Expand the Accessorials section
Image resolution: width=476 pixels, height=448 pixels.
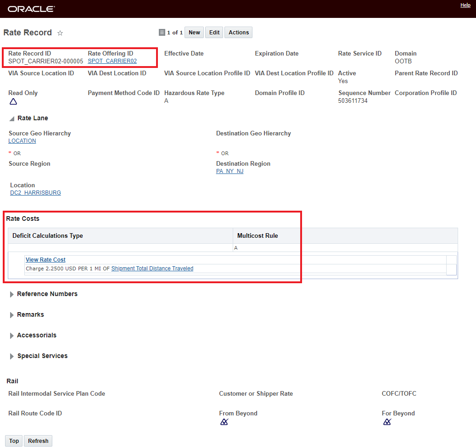[11, 336]
